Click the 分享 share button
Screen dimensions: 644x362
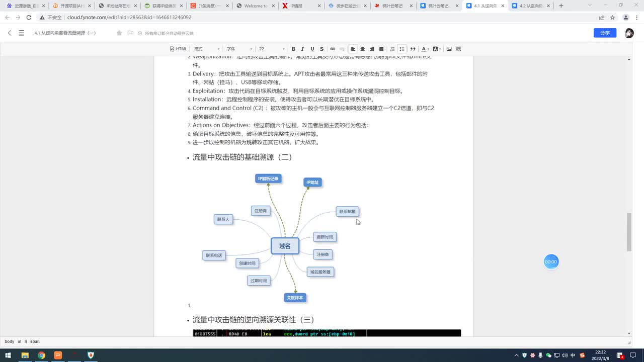[x=605, y=33]
